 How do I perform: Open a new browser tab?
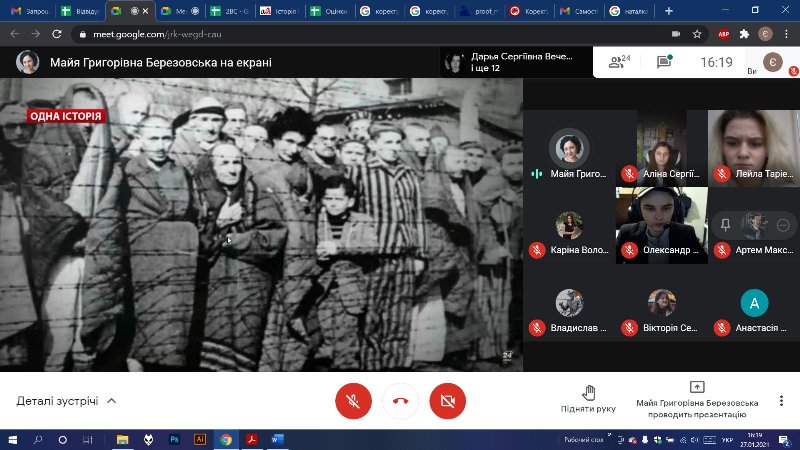(668, 10)
